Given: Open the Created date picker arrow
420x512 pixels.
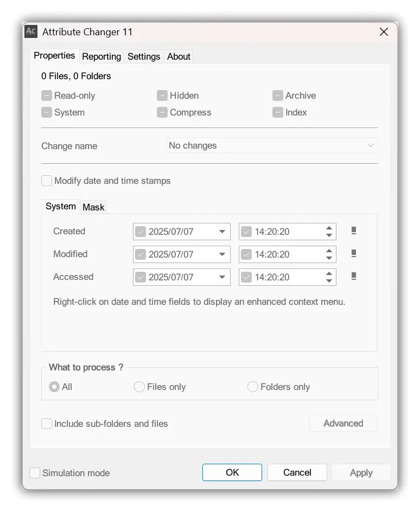Looking at the screenshot, I should pos(222,232).
